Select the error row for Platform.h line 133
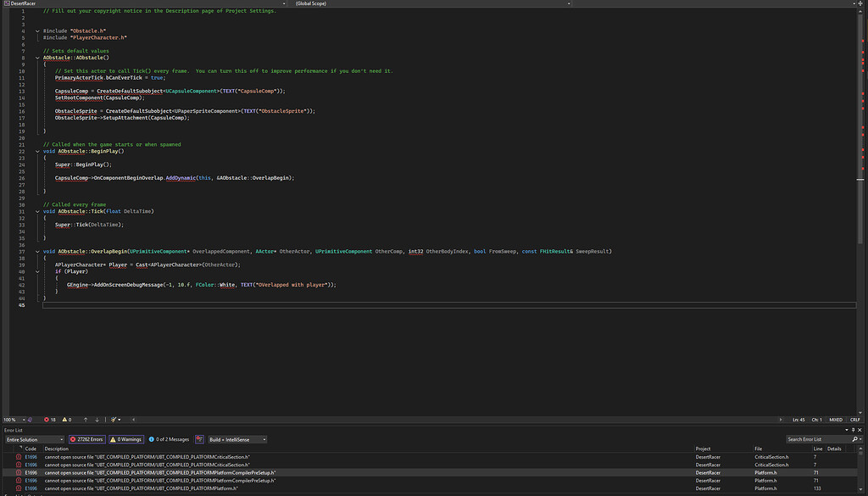This screenshot has width=868, height=496. coord(430,488)
